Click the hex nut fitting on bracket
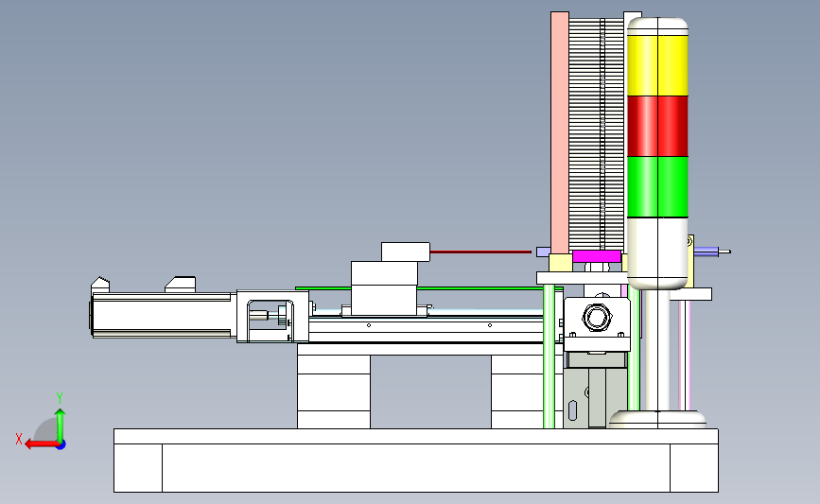 (x=597, y=317)
